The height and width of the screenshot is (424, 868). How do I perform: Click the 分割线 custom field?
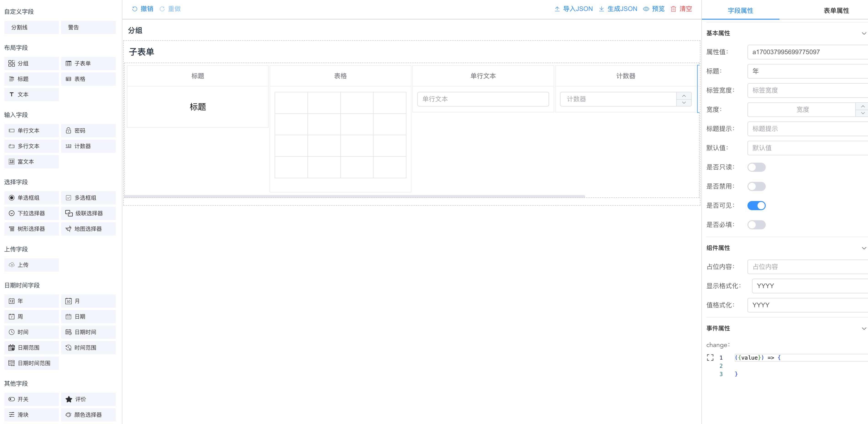(31, 27)
